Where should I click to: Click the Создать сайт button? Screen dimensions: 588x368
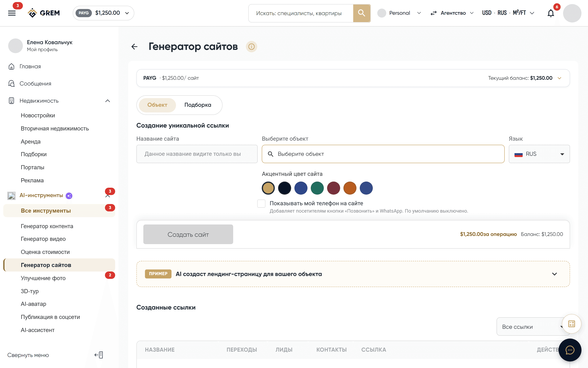188,234
